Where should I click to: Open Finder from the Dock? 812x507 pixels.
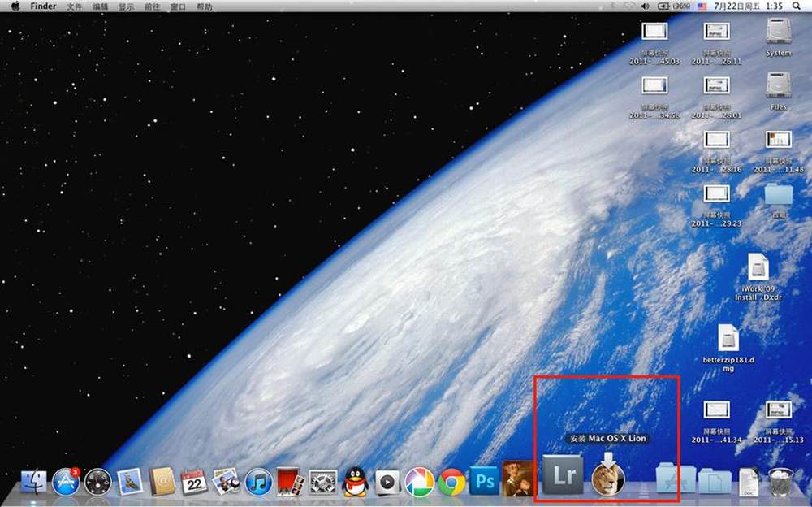[x=33, y=482]
